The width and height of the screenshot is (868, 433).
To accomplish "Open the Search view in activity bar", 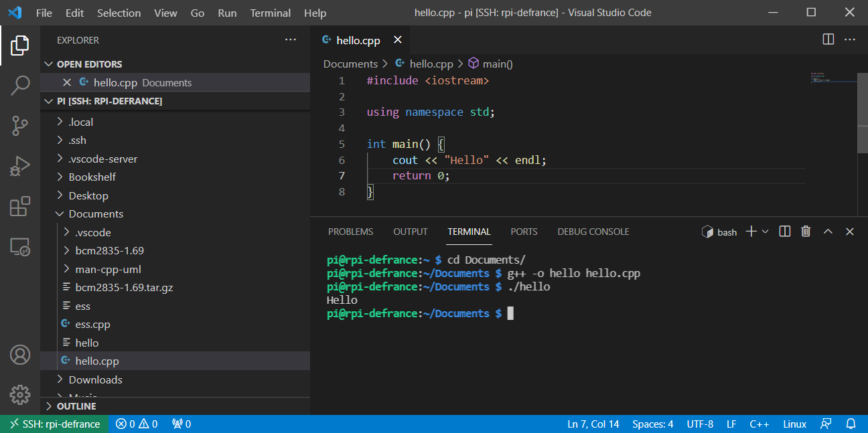I will pos(20,85).
